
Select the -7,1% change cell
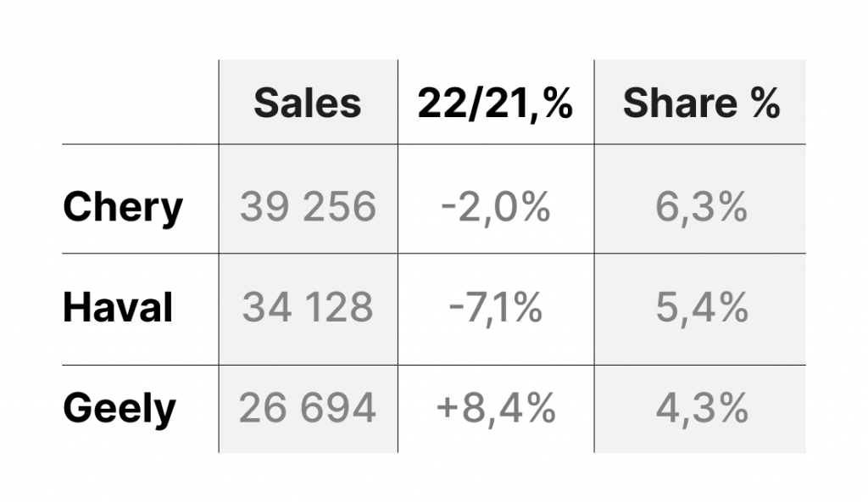495,307
